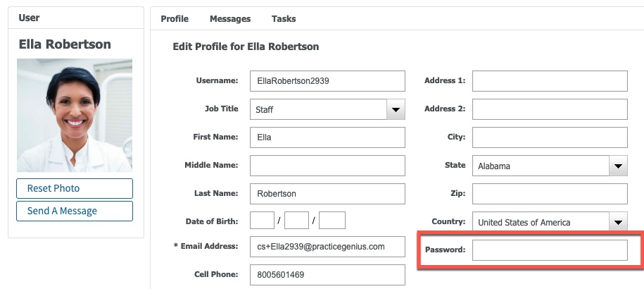The image size is (644, 289).
Task: Switch to the Profile tab
Action: pos(175,19)
